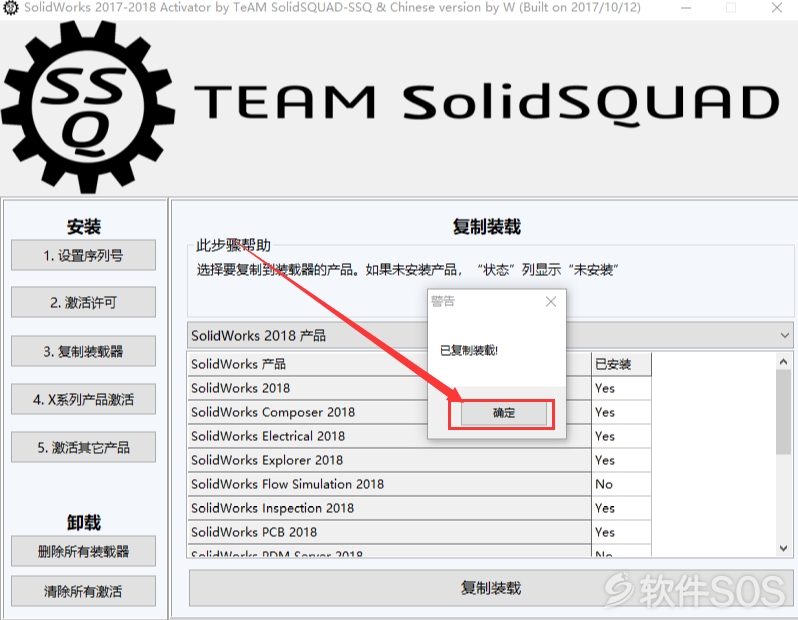This screenshot has height=620, width=798.
Task: Expand the SolidWorks 2018 产品 dropdown
Action: (784, 335)
